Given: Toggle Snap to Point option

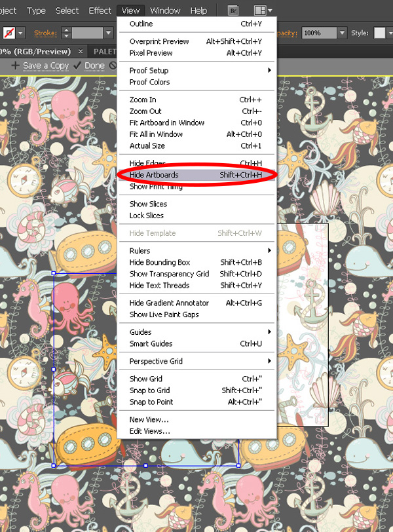Looking at the screenshot, I should tap(196, 402).
